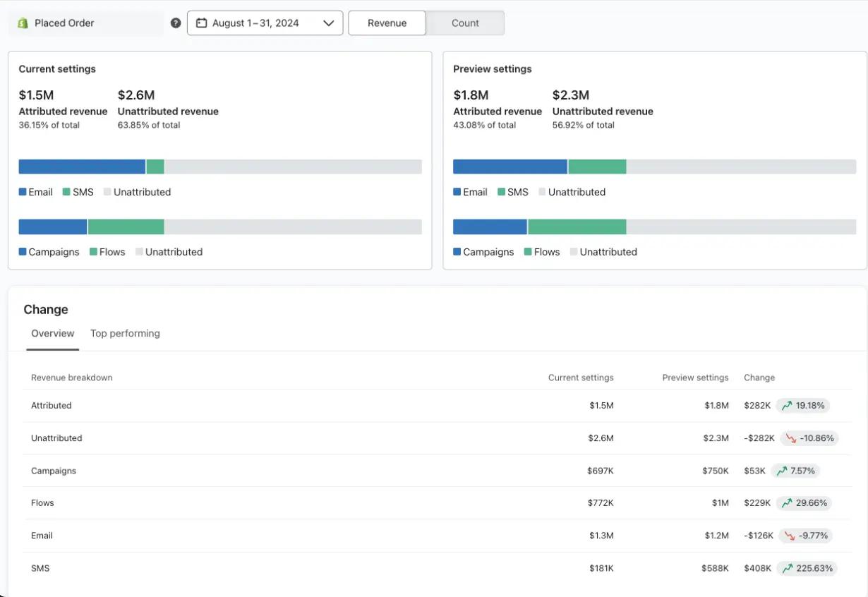
Task: Click the downward trend icon for Unattributed row
Action: click(x=790, y=438)
